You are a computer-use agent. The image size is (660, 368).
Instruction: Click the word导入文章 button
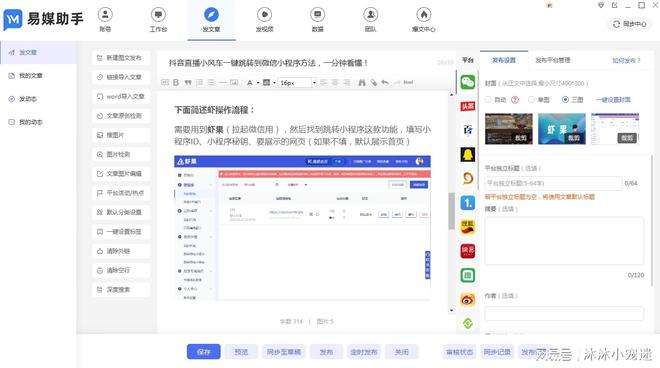coord(121,96)
